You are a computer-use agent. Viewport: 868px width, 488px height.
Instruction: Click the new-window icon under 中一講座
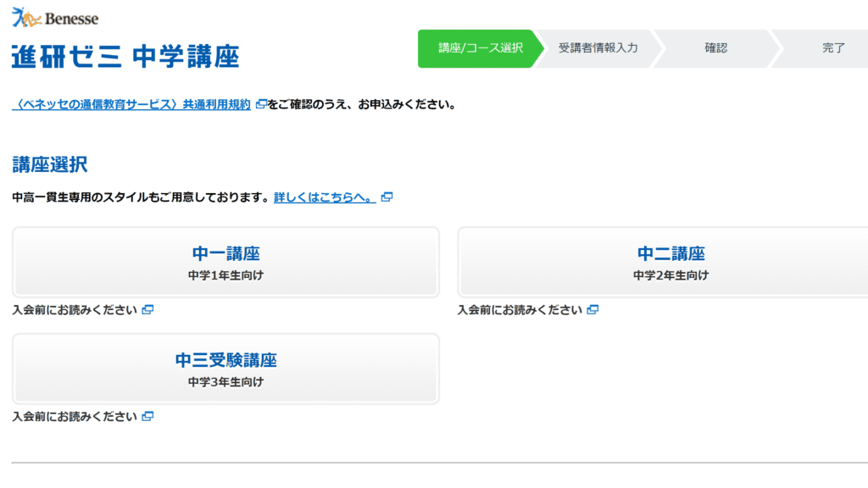pyautogui.click(x=147, y=310)
